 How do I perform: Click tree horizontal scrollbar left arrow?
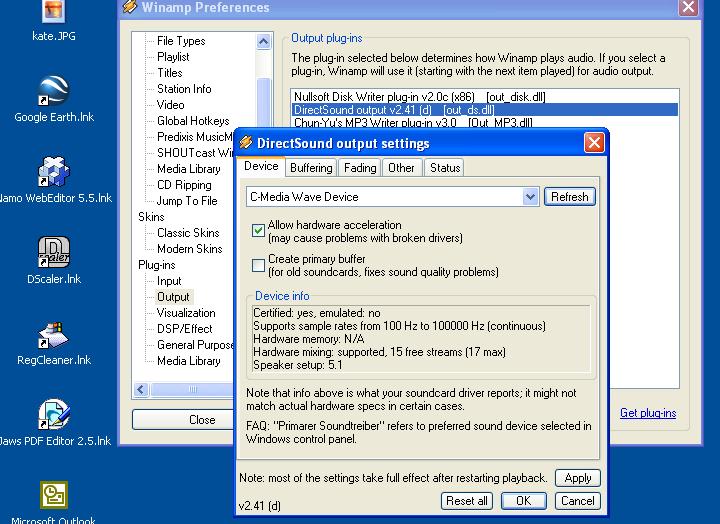coord(141,389)
